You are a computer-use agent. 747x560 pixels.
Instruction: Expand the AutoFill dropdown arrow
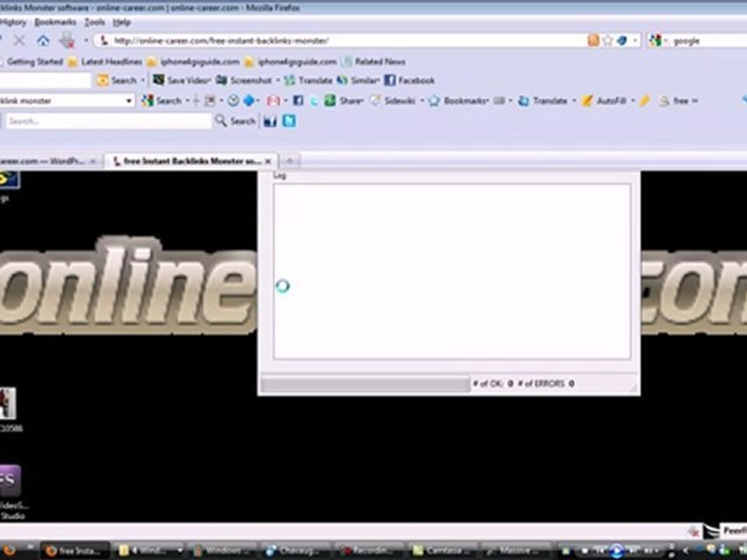[x=633, y=100]
